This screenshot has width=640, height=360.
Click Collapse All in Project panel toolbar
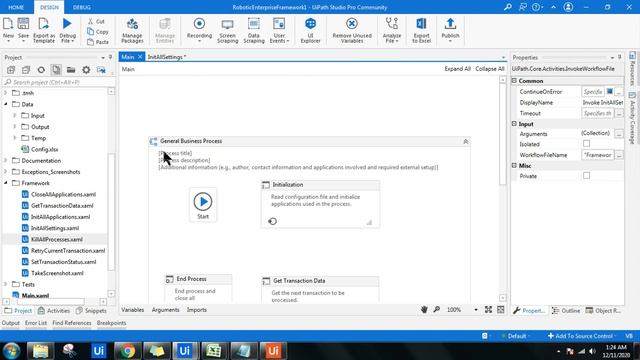26,70
